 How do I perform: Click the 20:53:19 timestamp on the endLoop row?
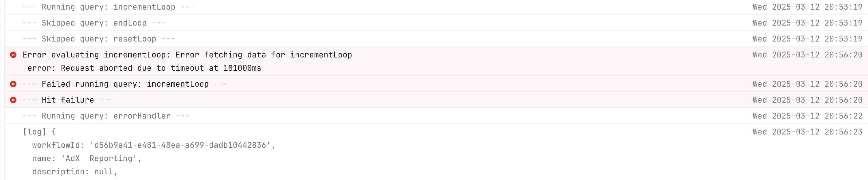click(x=808, y=23)
